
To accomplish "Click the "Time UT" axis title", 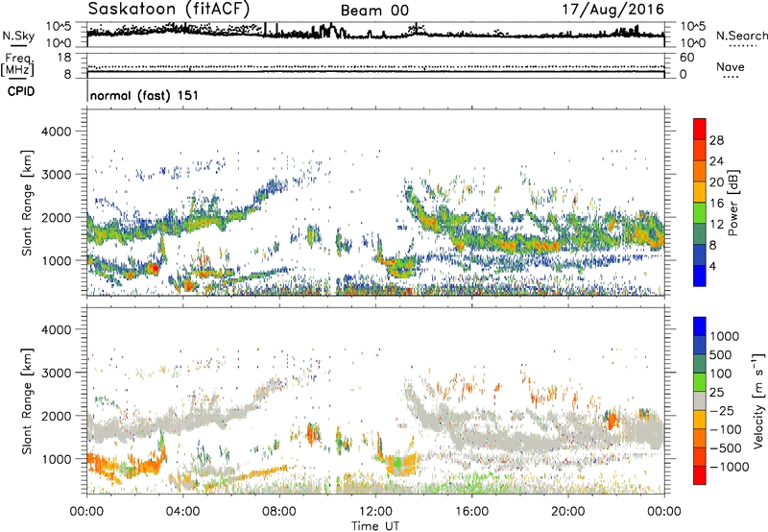I will click(375, 526).
